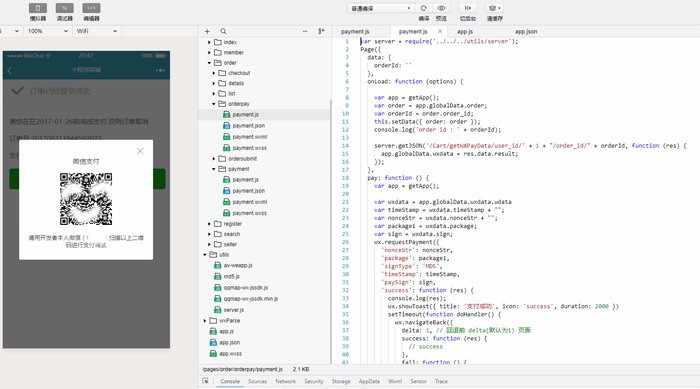Image resolution: width=700 pixels, height=389 pixels.
Task: Open payment.wxml under payment folder
Action: point(249,202)
